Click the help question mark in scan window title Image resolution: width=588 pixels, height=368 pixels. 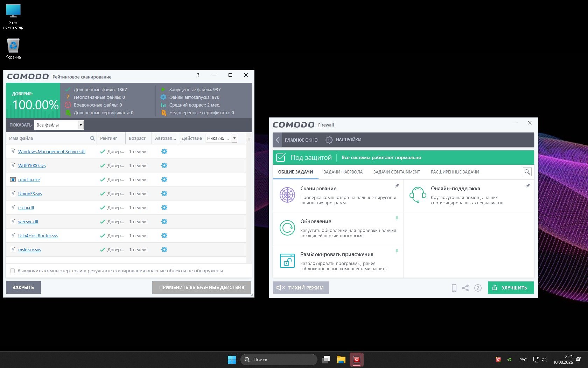pos(198,75)
